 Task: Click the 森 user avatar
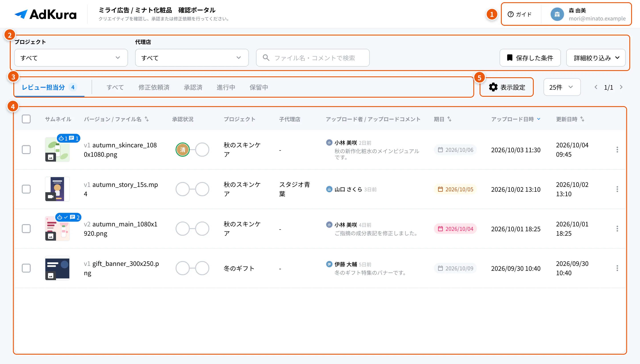pyautogui.click(x=557, y=14)
